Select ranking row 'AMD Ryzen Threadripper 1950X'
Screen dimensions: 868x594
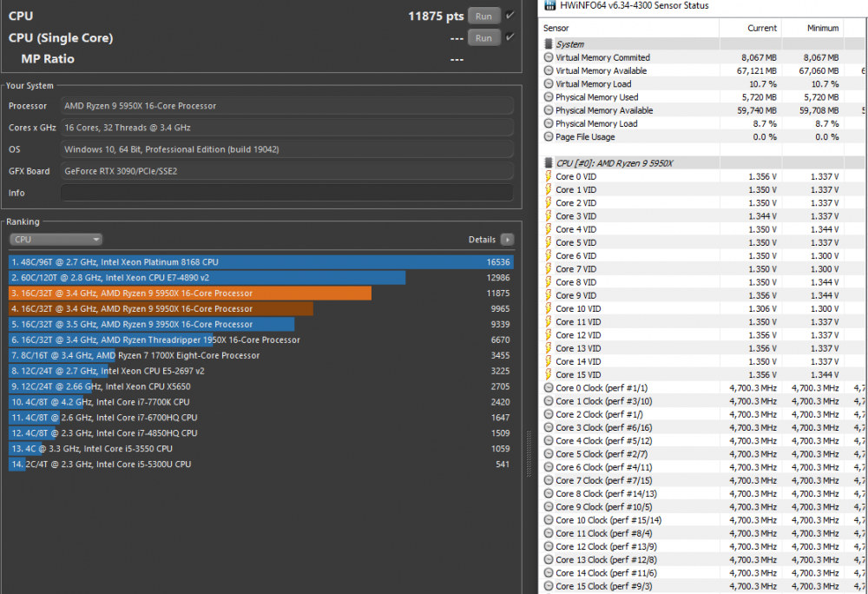point(261,340)
